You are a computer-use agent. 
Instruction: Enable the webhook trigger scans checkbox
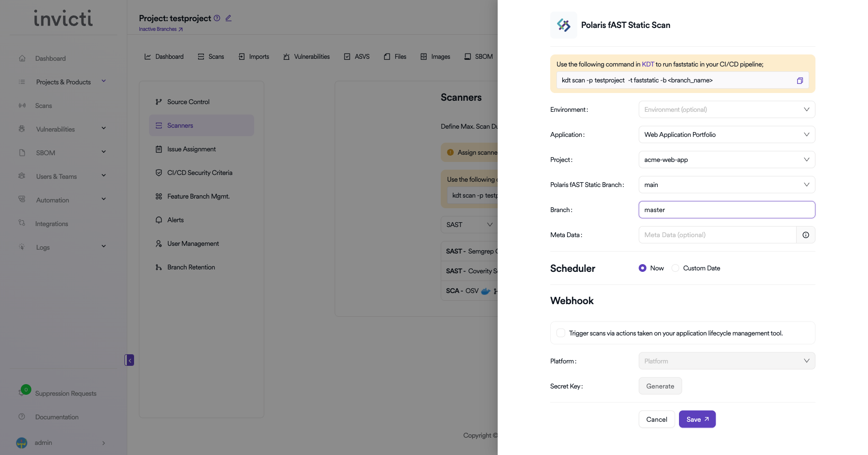tap(561, 333)
